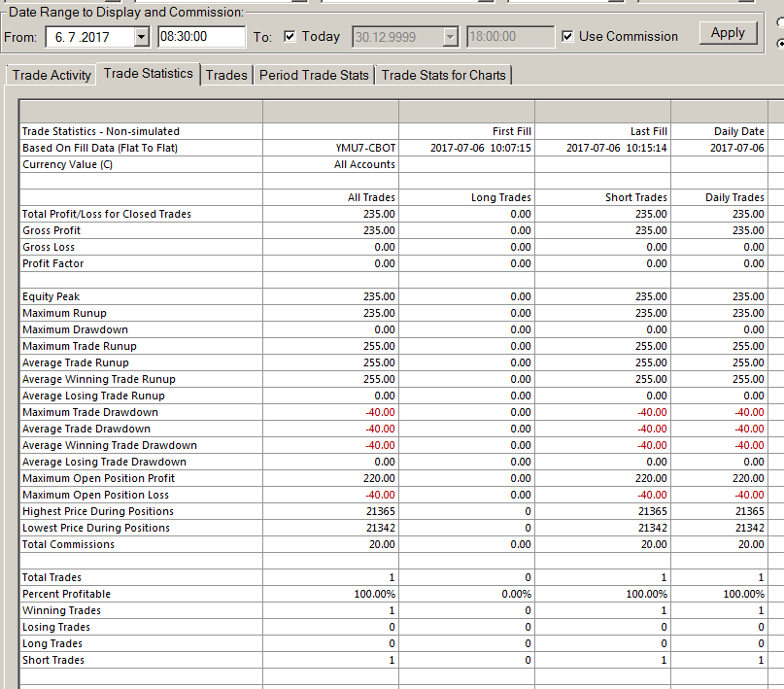This screenshot has width=784, height=689.
Task: Click the Highest Price During Positions row
Action: tap(393, 511)
